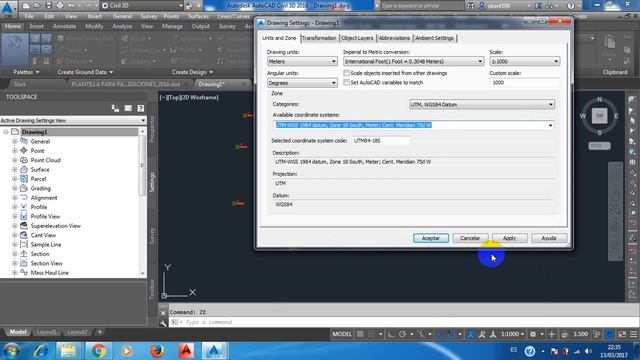
Task: Open the Start document tab
Action: tap(20, 84)
